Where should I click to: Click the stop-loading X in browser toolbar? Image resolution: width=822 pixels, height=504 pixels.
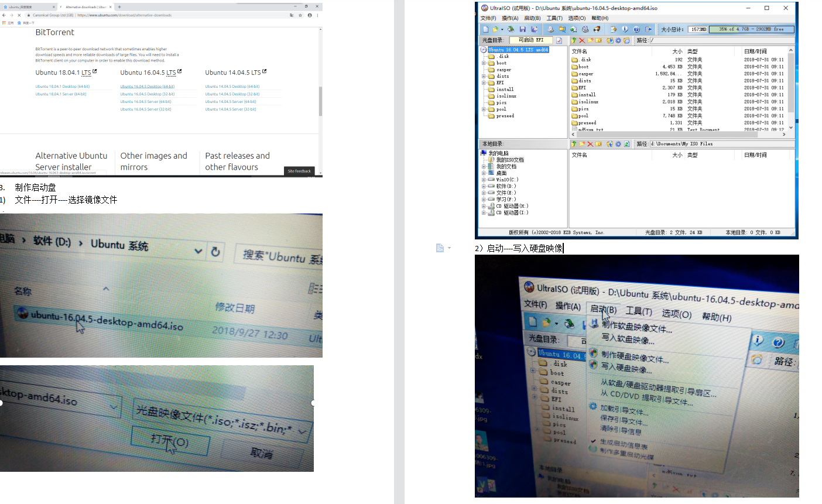pyautogui.click(x=19, y=15)
